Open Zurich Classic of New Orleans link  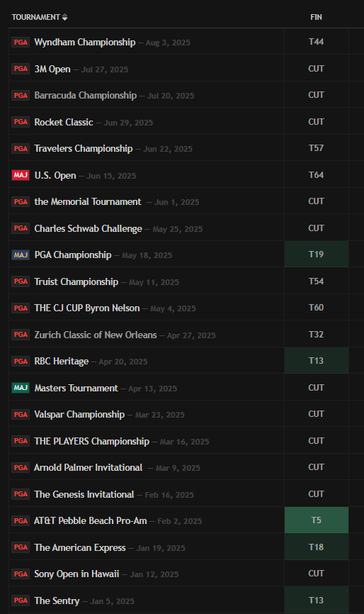(x=96, y=335)
